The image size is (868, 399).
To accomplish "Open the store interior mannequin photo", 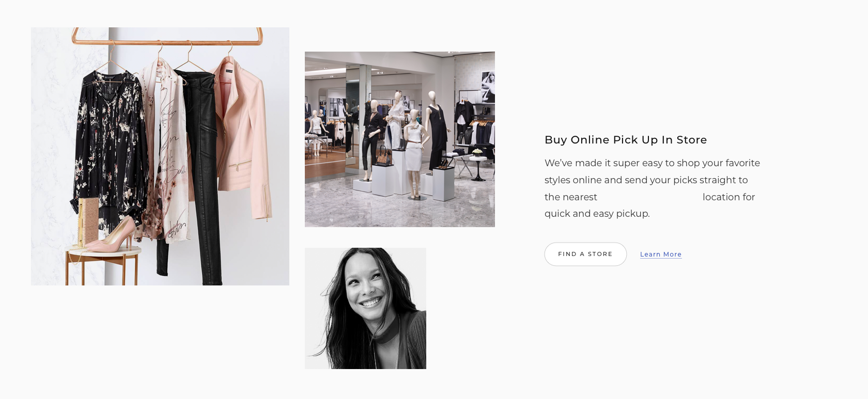I will pyautogui.click(x=400, y=139).
